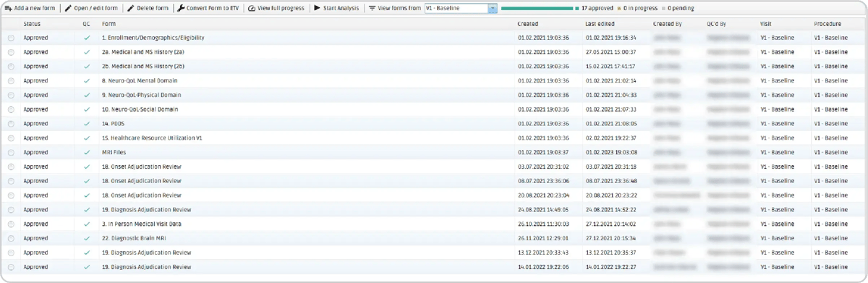Sort by the Form column header
The height and width of the screenshot is (283, 868).
coord(109,24)
